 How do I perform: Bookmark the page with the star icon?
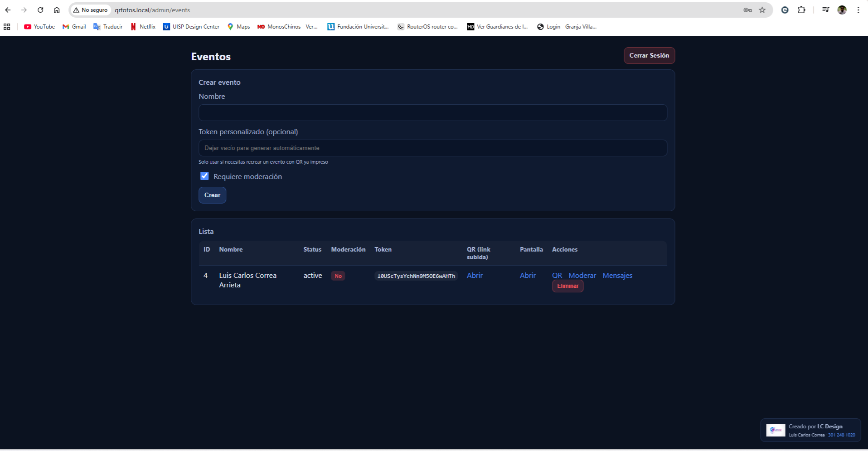click(763, 10)
